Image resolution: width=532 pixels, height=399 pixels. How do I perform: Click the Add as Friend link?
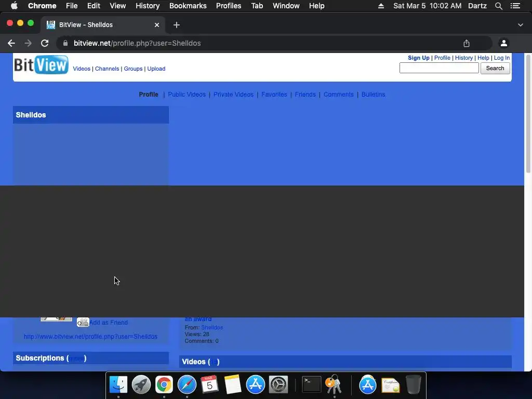pos(108,322)
